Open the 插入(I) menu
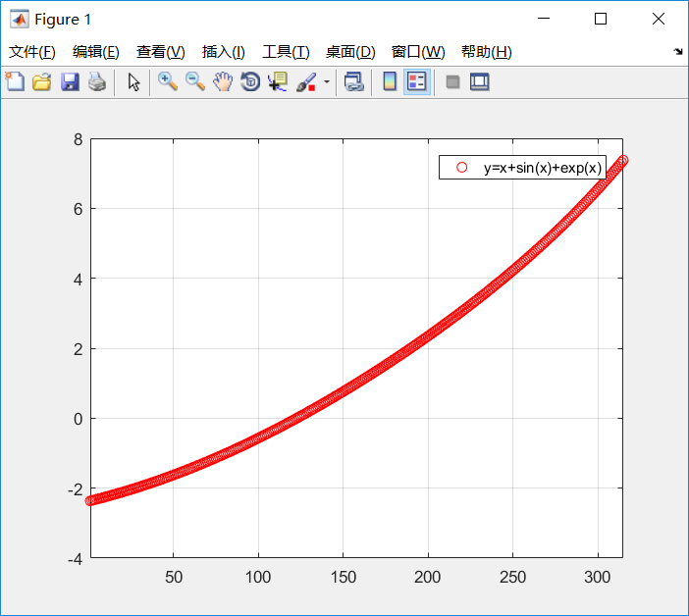 tap(223, 52)
